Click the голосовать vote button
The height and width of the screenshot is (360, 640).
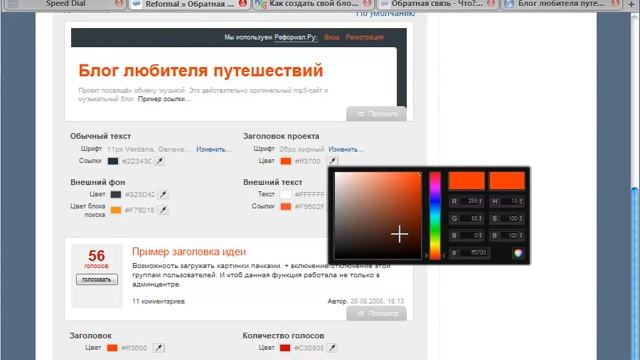pos(97,280)
